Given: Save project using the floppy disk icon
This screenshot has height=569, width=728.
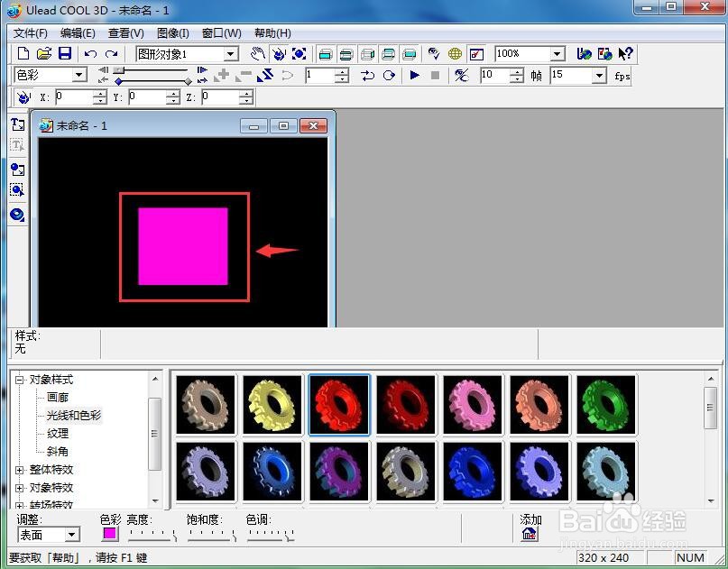Looking at the screenshot, I should (x=65, y=54).
